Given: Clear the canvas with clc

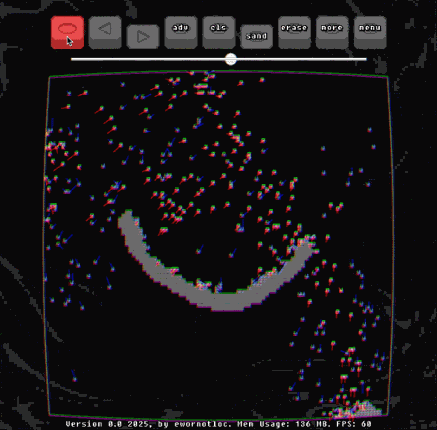Looking at the screenshot, I should 219,32.
